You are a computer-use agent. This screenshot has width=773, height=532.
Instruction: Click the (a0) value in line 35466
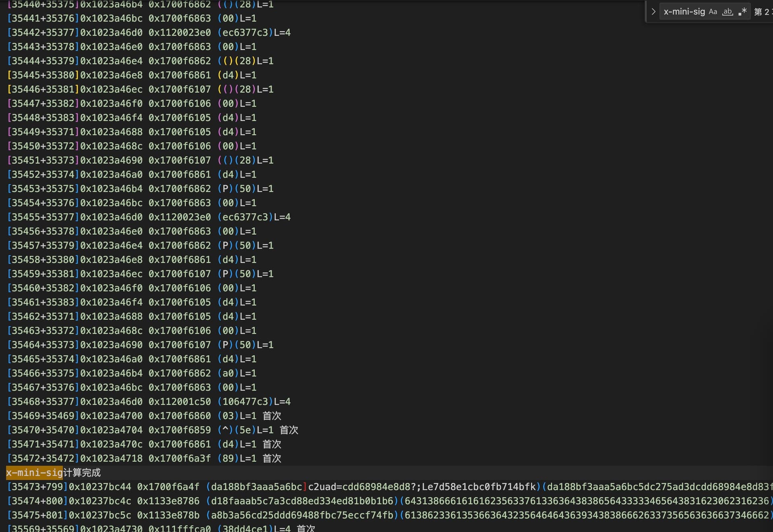click(228, 373)
